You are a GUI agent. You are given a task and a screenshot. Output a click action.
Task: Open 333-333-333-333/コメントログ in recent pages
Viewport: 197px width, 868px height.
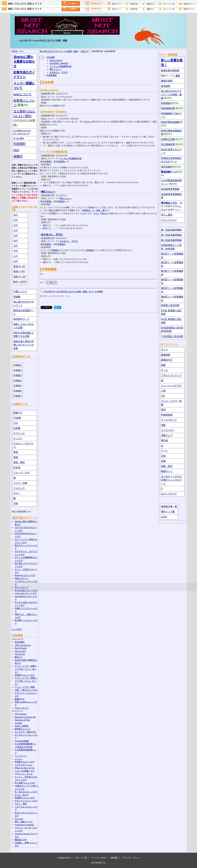pyautogui.click(x=26, y=529)
